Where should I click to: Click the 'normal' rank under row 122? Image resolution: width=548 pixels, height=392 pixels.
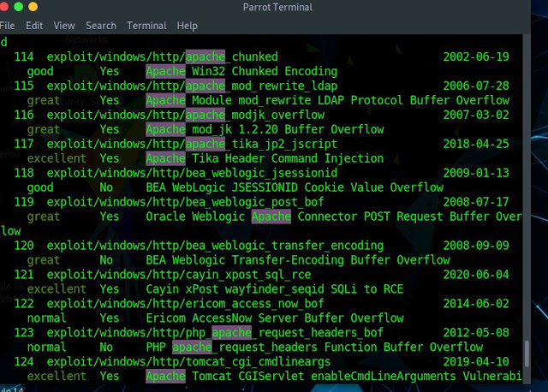[46, 318]
